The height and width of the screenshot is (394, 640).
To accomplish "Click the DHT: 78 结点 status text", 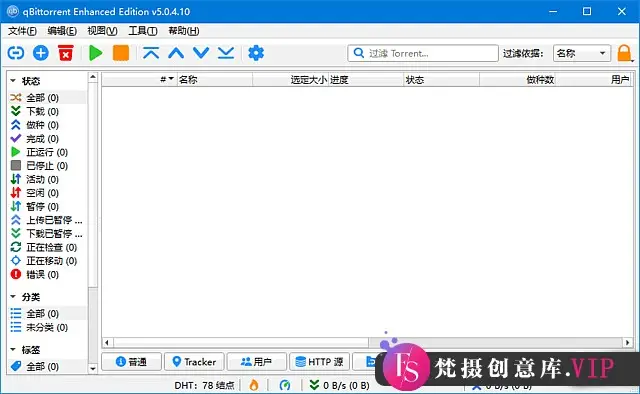I will point(204,385).
